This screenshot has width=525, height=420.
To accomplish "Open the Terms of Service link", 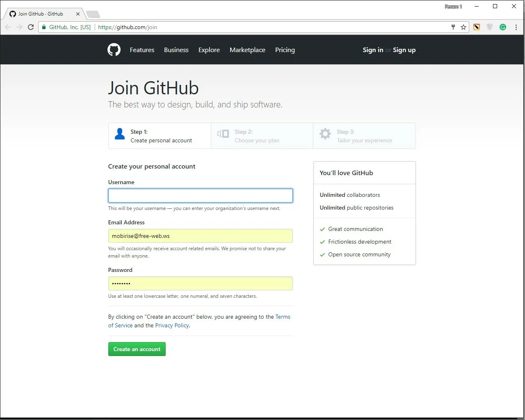I will tap(283, 317).
